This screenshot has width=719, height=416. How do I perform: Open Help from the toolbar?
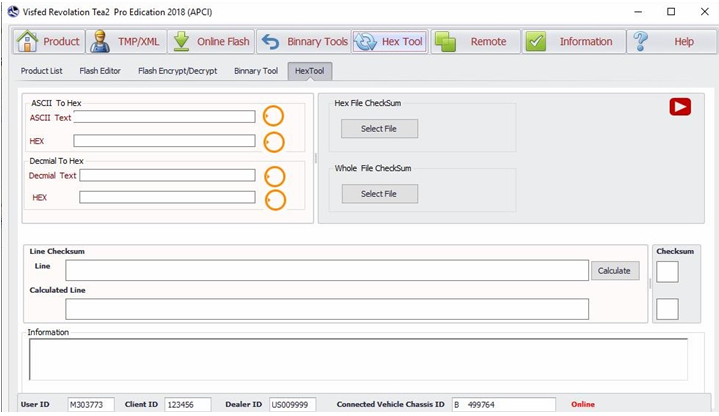click(670, 42)
